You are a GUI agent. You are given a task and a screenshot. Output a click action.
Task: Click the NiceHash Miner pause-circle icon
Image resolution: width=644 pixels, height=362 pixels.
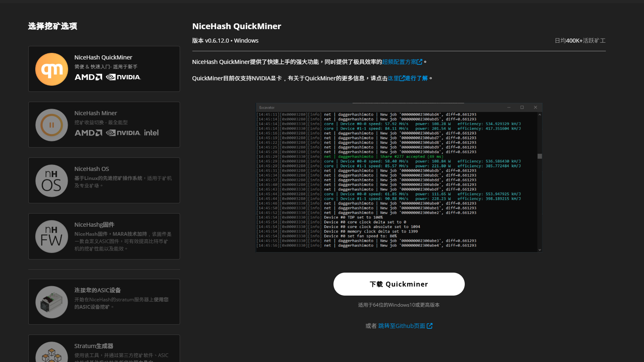pos(52,125)
